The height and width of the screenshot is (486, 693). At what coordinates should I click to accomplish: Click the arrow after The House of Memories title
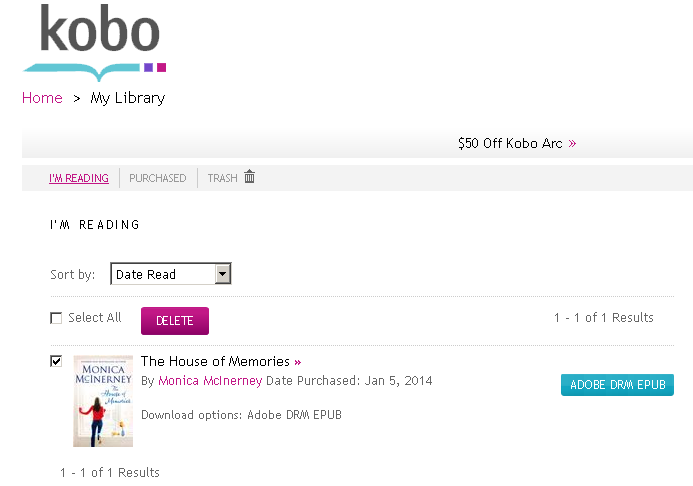coord(298,362)
